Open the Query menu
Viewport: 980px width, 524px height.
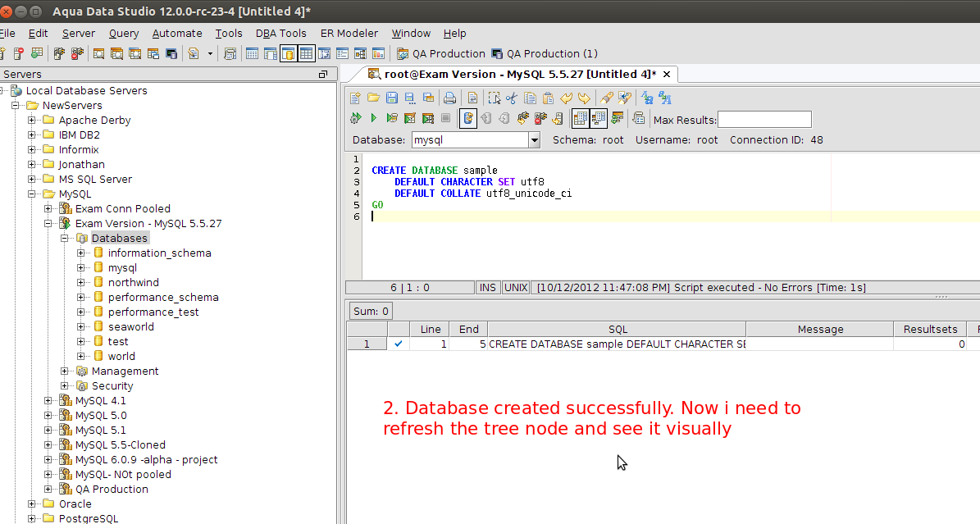pos(124,34)
